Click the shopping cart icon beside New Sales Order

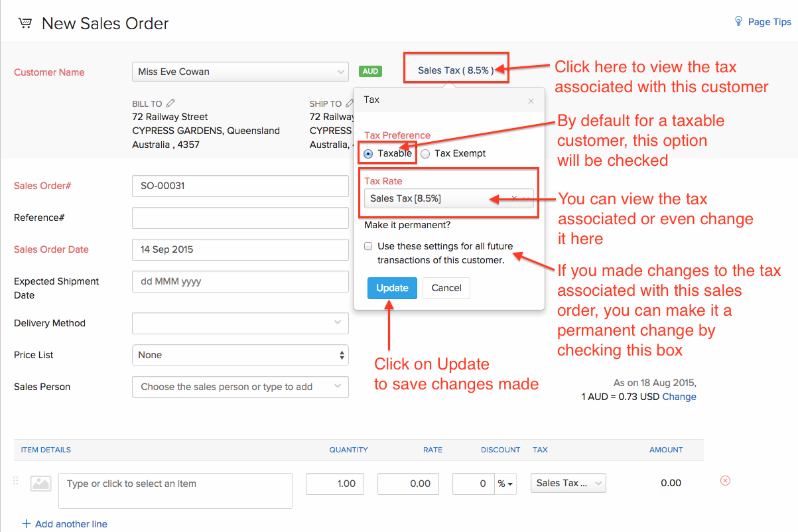pos(25,23)
